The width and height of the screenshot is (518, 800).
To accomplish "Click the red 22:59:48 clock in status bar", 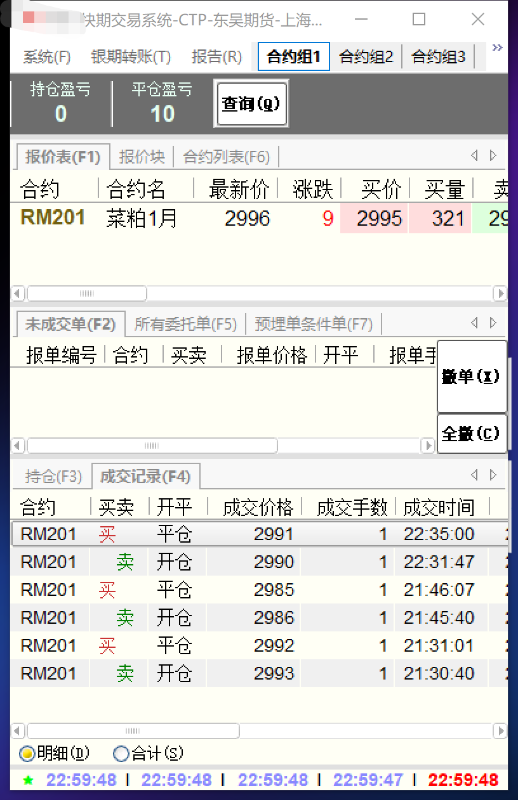I will [x=463, y=780].
